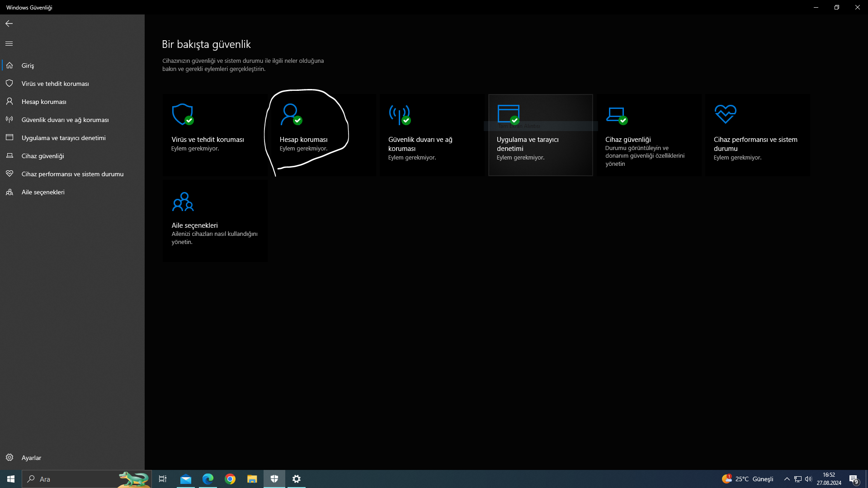
Task: Open Güvenlik duvarı ve ağ koruması sidebar entry
Action: coord(65,120)
